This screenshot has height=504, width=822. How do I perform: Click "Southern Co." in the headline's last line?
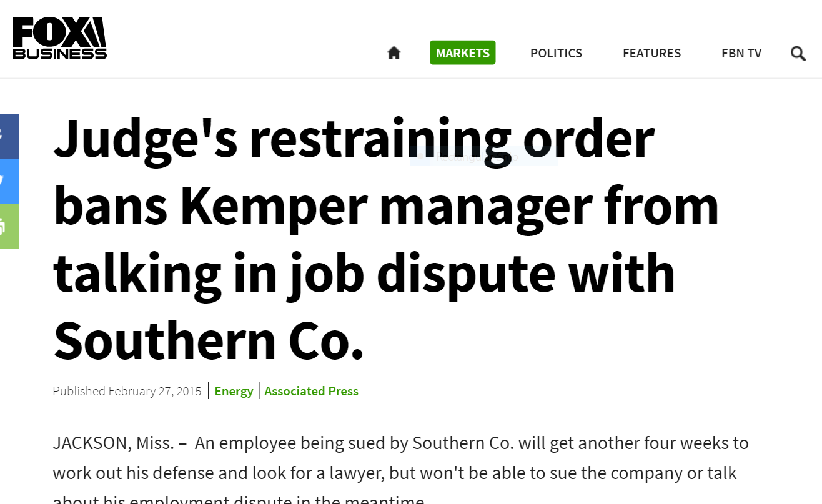[209, 340]
